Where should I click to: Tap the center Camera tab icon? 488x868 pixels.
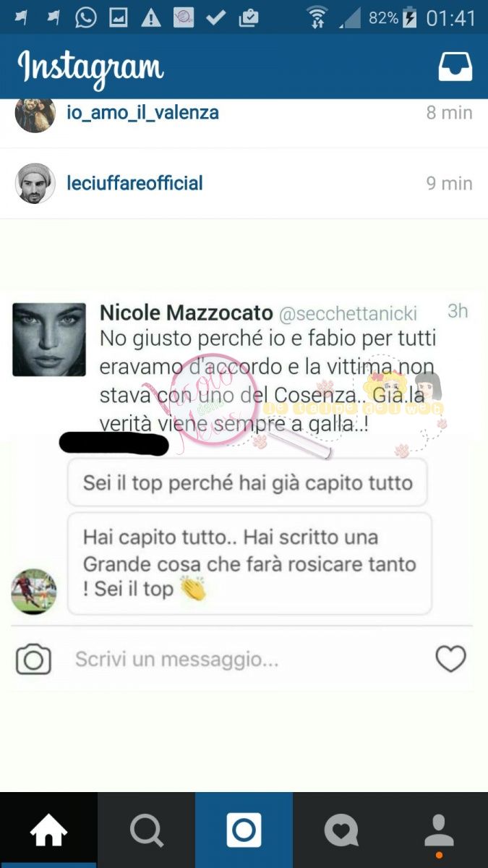244,830
